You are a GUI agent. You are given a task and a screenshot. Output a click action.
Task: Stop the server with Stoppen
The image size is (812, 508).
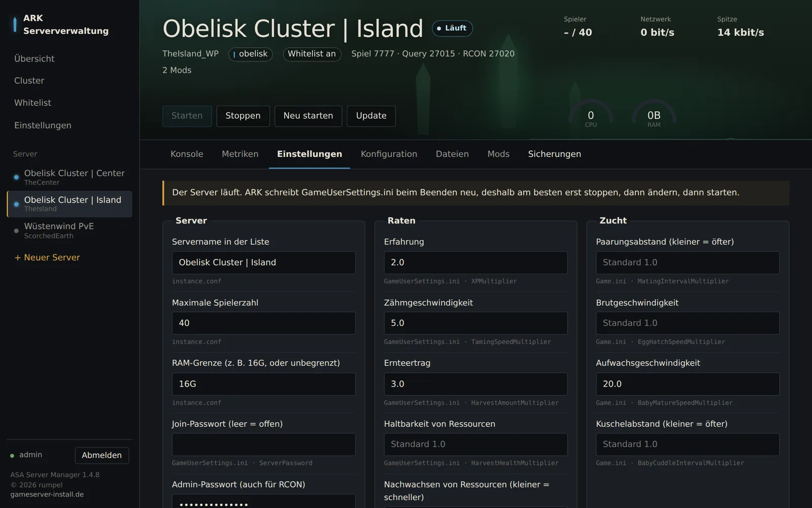pos(243,116)
